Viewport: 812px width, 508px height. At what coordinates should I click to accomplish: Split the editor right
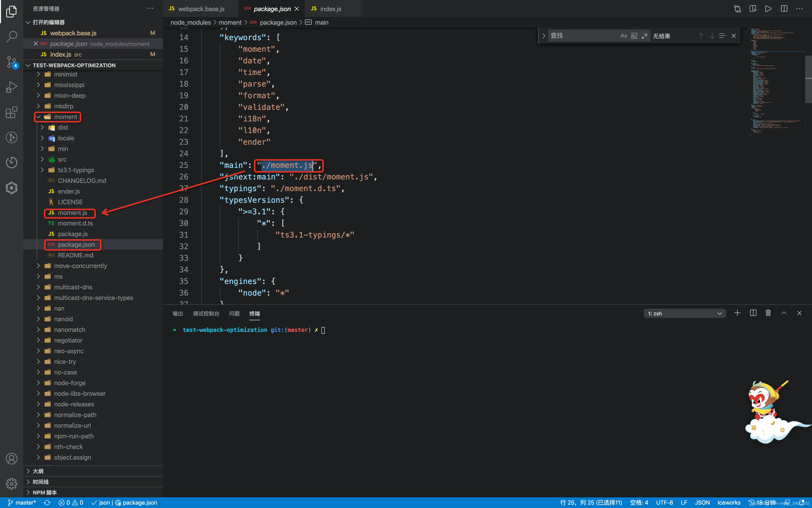[784, 9]
